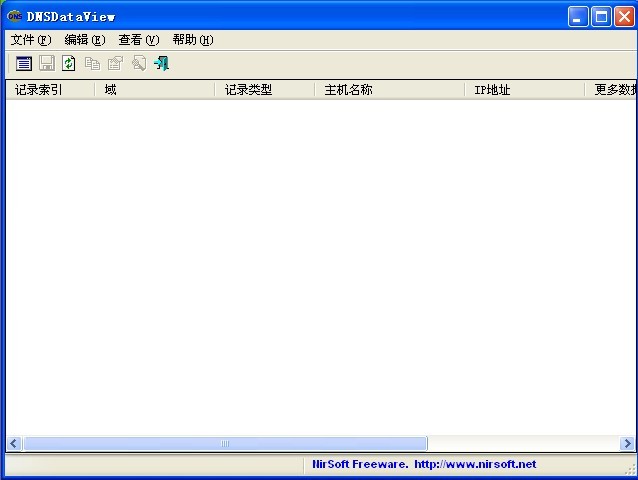Click the Copy selected items icon
The width and height of the screenshot is (638, 480).
tap(92, 63)
